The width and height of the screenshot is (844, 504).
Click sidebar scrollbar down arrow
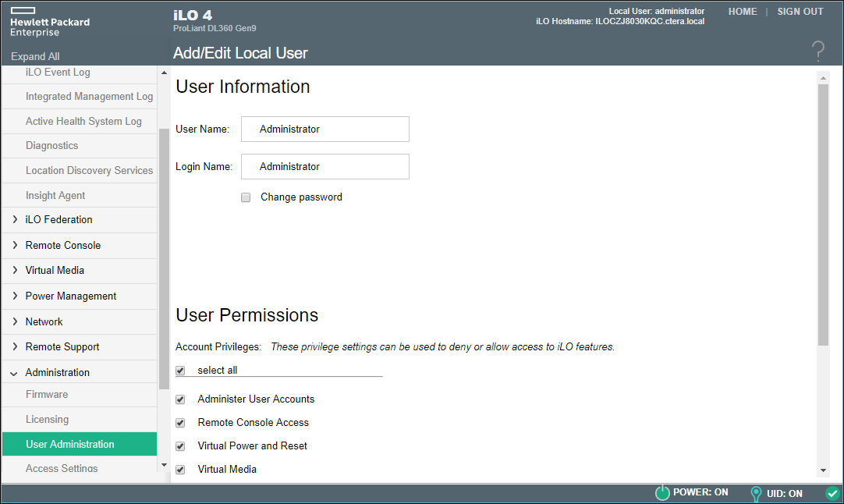coord(164,465)
